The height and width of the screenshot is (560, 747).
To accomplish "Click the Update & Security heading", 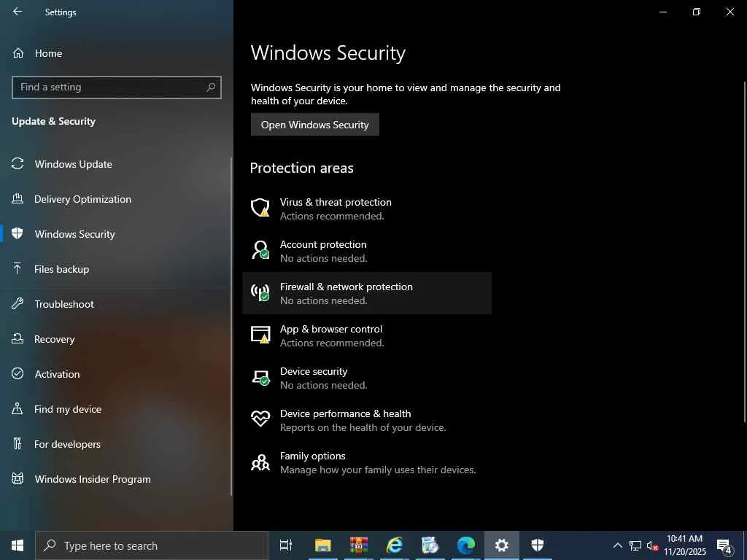I will (54, 121).
